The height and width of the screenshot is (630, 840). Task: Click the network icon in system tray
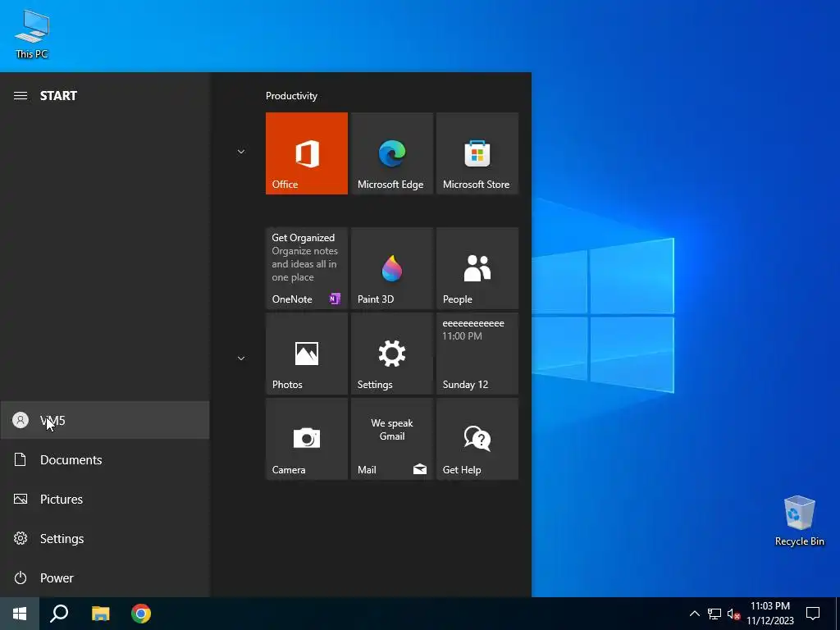point(714,614)
